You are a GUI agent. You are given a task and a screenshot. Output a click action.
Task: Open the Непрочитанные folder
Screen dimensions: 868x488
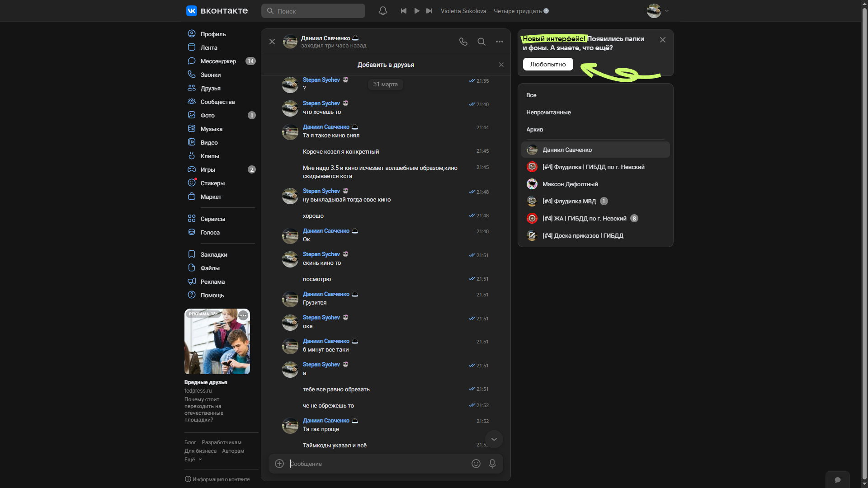coord(548,112)
